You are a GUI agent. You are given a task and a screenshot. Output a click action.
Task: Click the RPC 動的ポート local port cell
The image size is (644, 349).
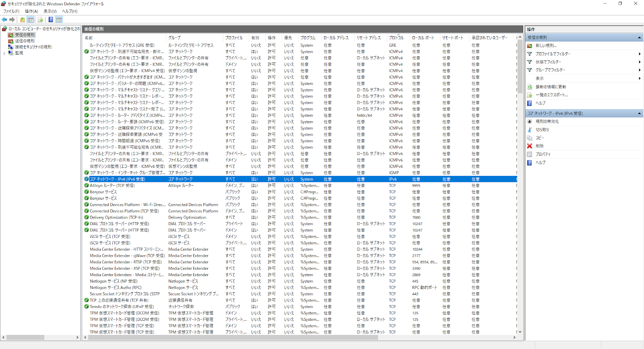(425, 287)
